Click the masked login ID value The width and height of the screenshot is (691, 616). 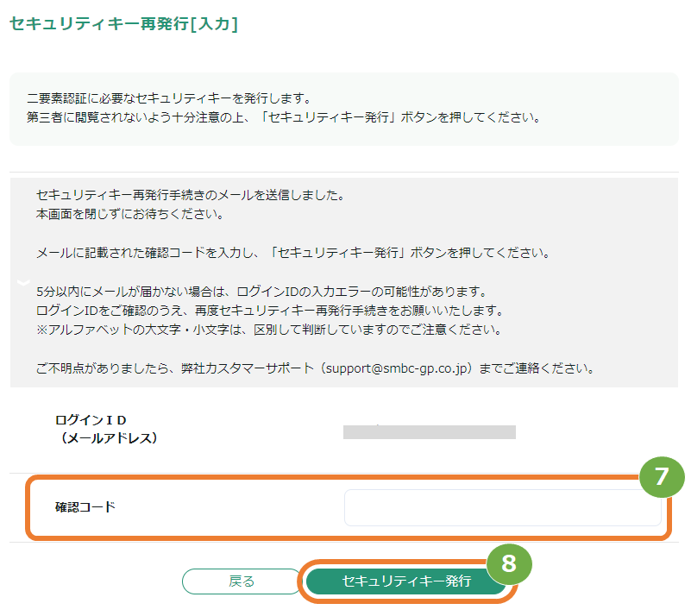pyautogui.click(x=430, y=432)
